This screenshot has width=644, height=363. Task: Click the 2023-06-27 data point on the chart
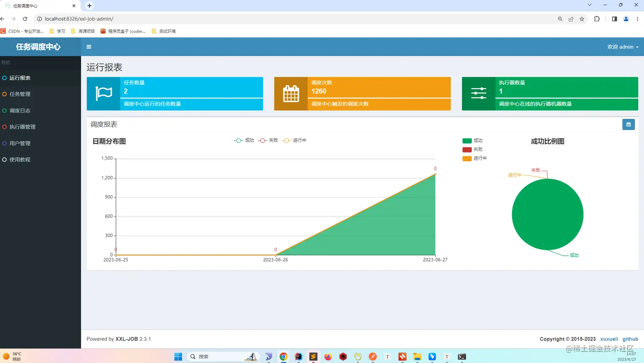[435, 174]
